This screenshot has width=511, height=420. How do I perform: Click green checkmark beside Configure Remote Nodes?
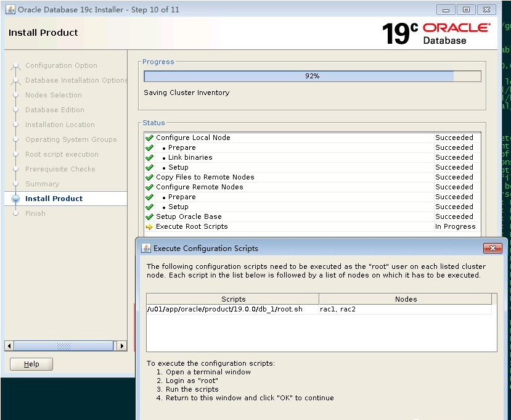pyautogui.click(x=149, y=187)
